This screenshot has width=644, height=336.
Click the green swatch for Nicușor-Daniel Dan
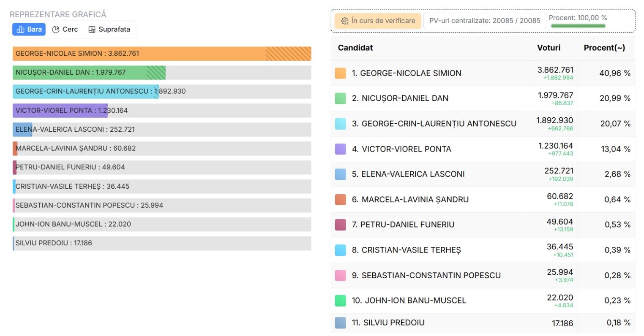(x=341, y=98)
